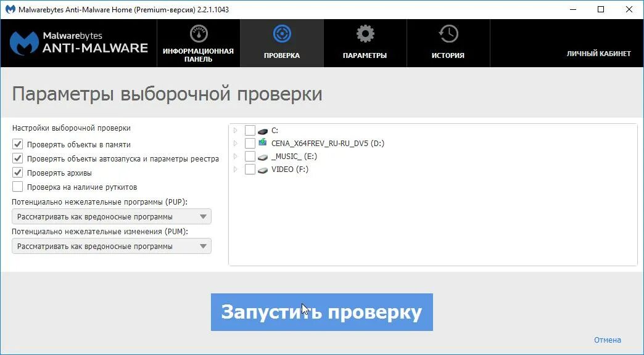Open Личный кабинет
The image size is (644, 355).
pos(599,54)
